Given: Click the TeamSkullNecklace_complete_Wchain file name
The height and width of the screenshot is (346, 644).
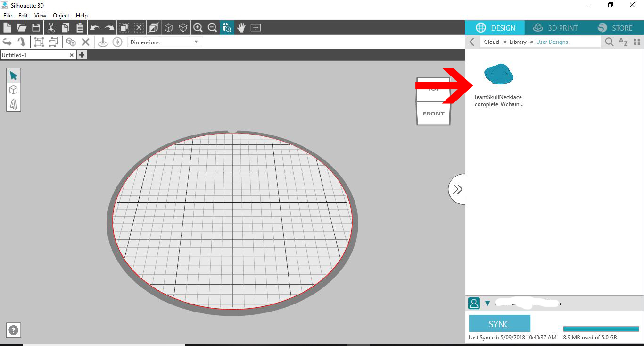Looking at the screenshot, I should click(x=499, y=101).
